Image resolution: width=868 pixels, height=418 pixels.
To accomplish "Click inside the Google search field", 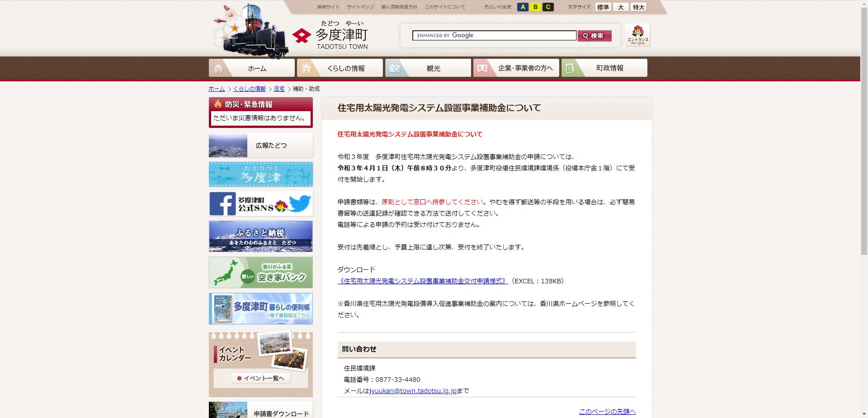I will (x=493, y=35).
